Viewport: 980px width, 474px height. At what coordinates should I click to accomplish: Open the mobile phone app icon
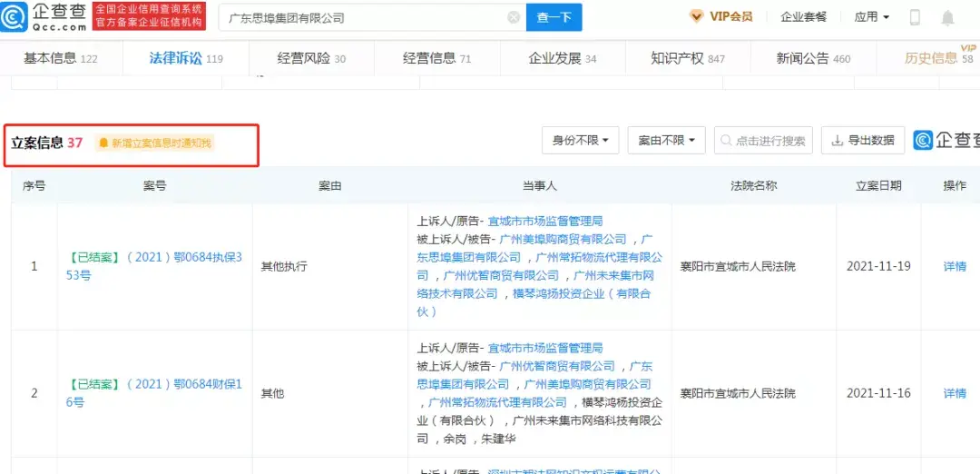pyautogui.click(x=915, y=17)
